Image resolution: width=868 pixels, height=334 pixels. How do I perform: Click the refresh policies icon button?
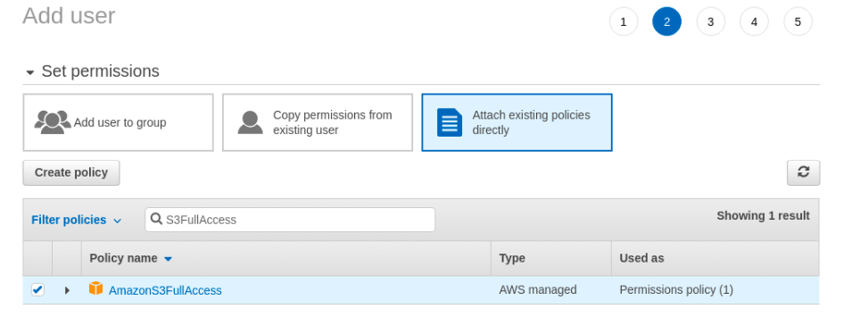(x=803, y=173)
